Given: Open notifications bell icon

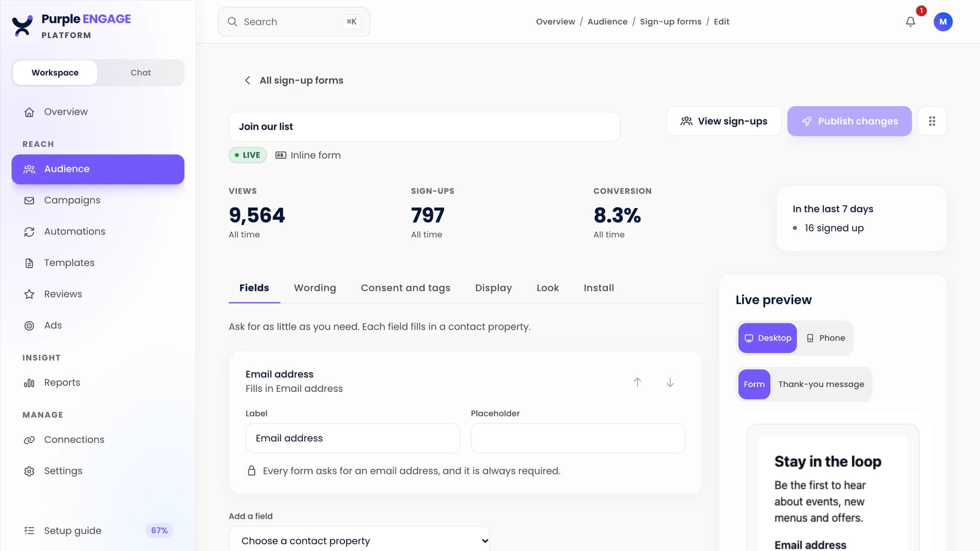Looking at the screenshot, I should [911, 22].
